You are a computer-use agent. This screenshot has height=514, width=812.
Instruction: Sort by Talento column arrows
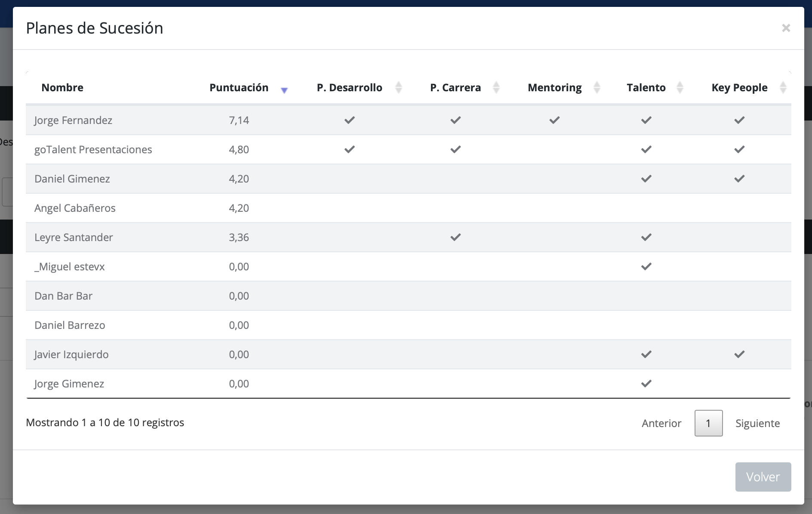tap(680, 87)
